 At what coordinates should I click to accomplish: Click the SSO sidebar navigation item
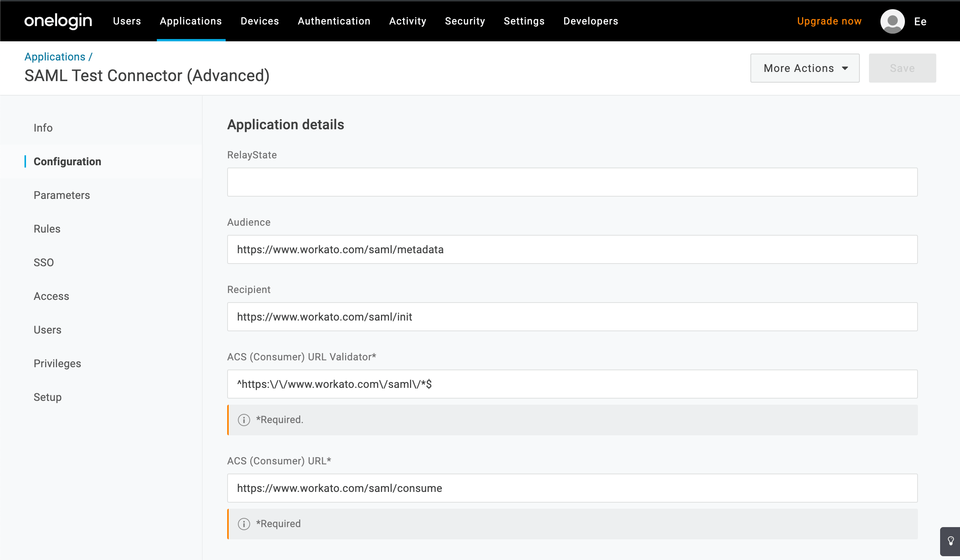[x=44, y=262]
